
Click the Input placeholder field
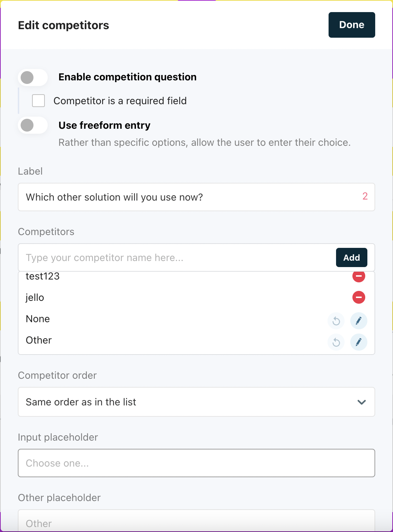point(197,463)
